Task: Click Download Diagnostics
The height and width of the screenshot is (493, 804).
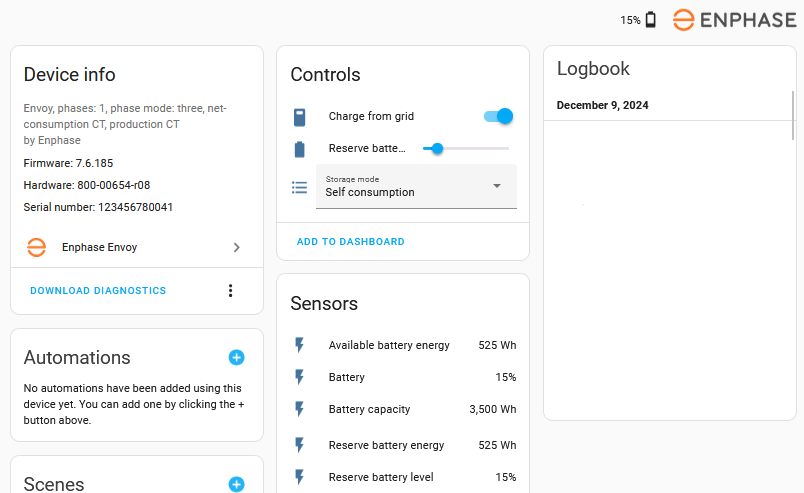Action: 98,291
